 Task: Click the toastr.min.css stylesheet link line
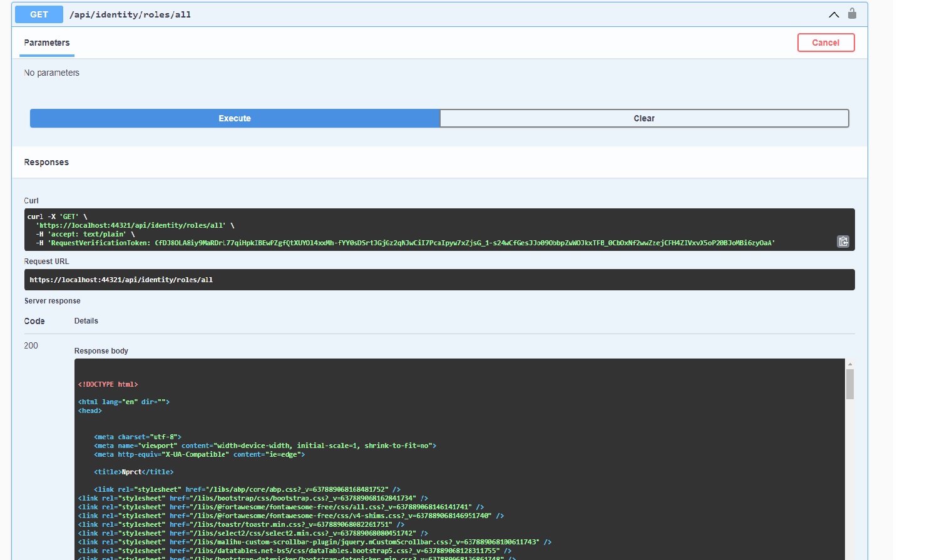tap(242, 524)
